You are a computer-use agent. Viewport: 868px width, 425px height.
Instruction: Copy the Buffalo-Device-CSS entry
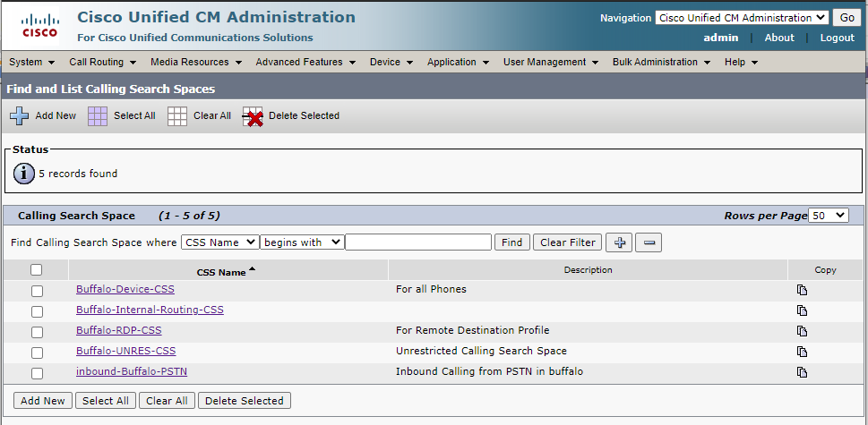tap(802, 290)
